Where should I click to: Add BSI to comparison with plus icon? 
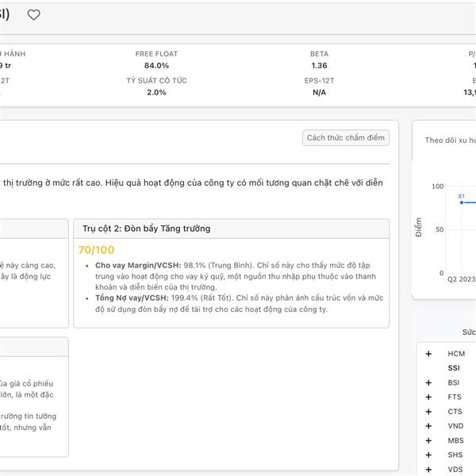[428, 382]
